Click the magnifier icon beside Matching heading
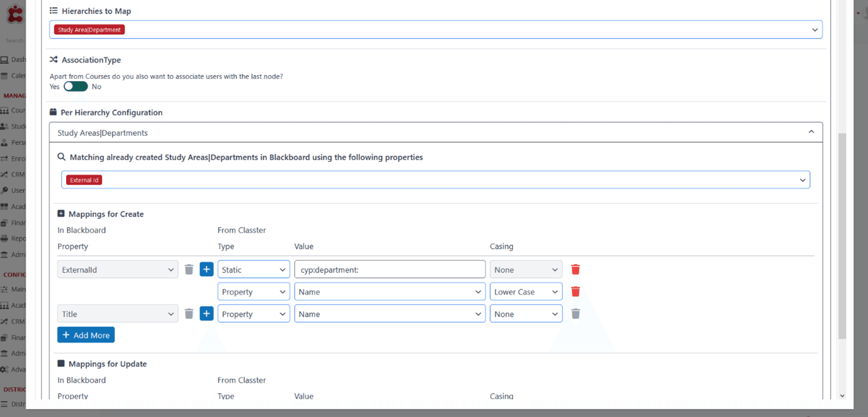 pos(61,157)
